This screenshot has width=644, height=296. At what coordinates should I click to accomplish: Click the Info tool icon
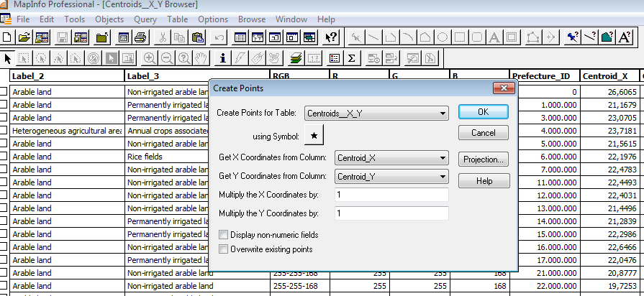point(223,59)
